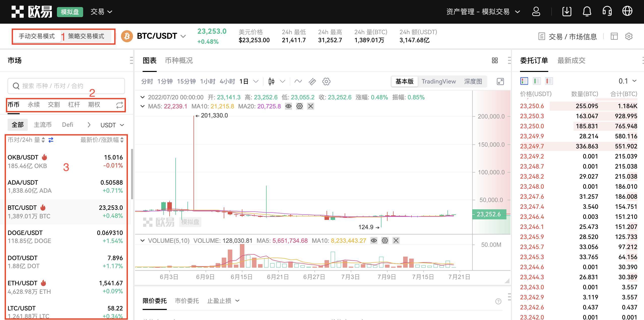Click the BTC coin icon
The image size is (644, 320).
[127, 36]
